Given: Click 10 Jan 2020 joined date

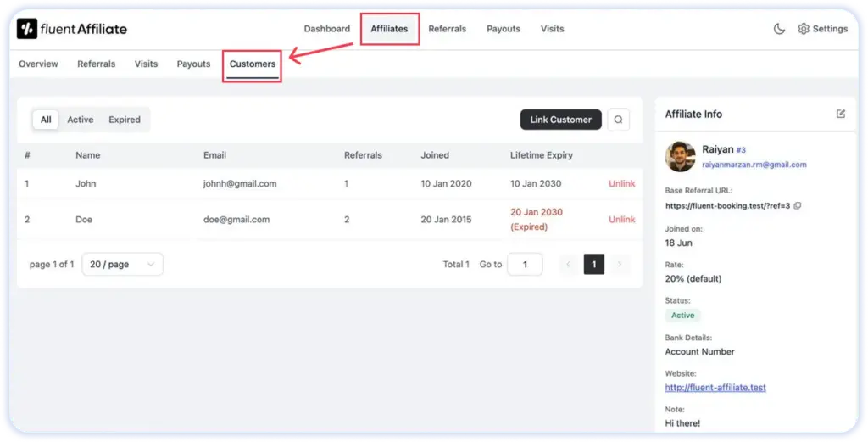Looking at the screenshot, I should coord(446,183).
